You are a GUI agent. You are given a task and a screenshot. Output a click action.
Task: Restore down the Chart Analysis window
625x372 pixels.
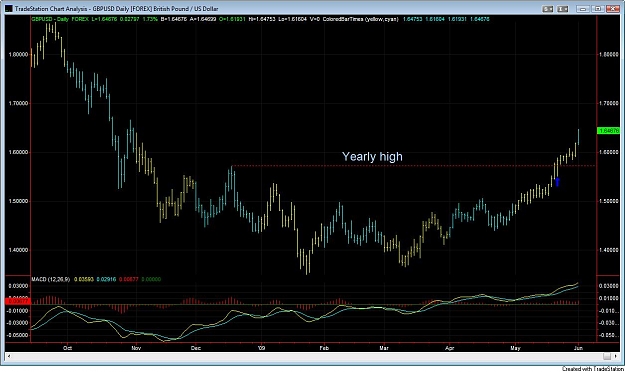(597, 9)
